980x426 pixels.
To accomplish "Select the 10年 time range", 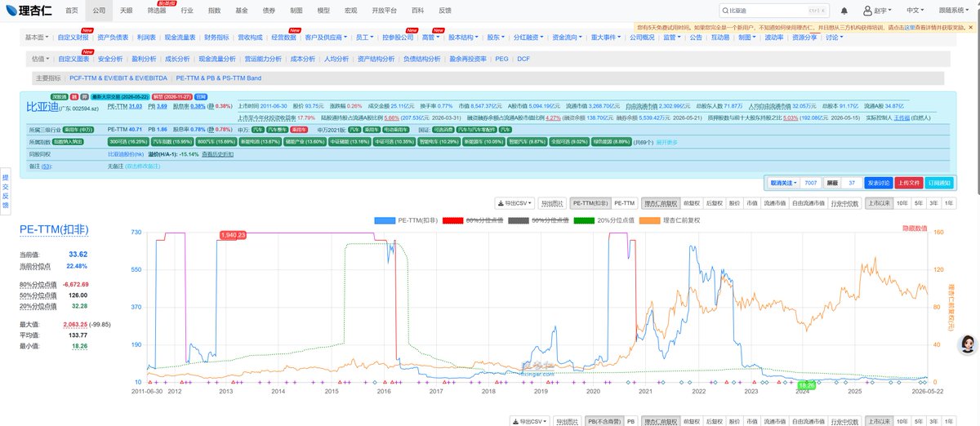I will point(902,203).
